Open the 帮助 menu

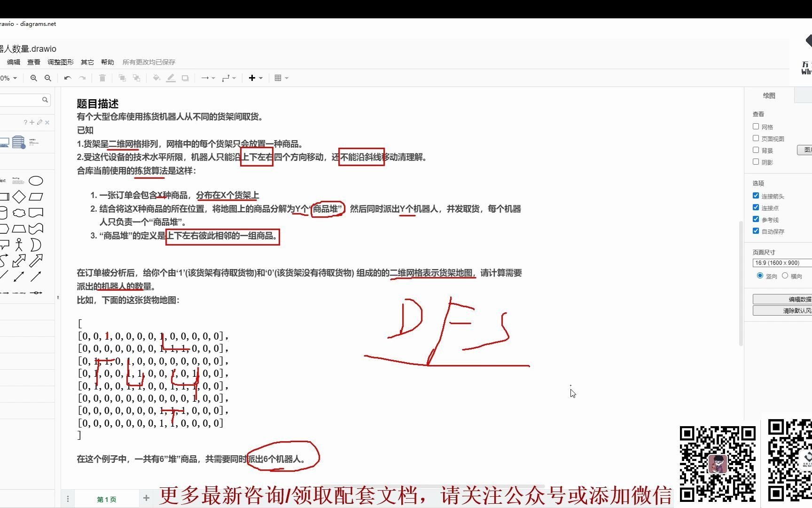tap(108, 62)
